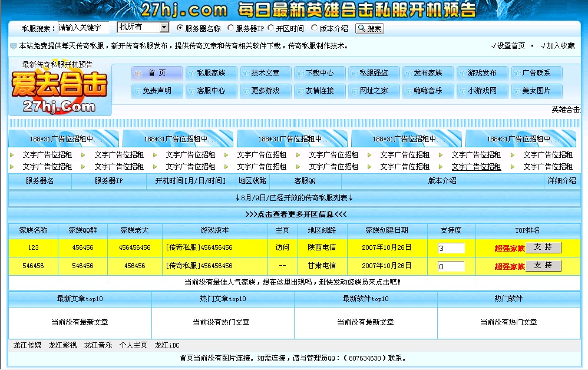
Task: Click the shield icon beside 小游戏网
Action: pyautogui.click(x=463, y=92)
